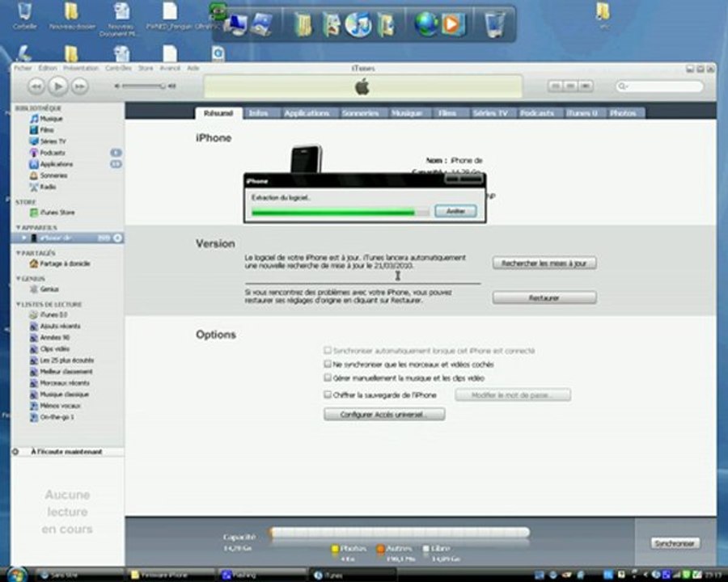
Task: Open Les 25 plus écoutés playlist
Action: point(61,361)
